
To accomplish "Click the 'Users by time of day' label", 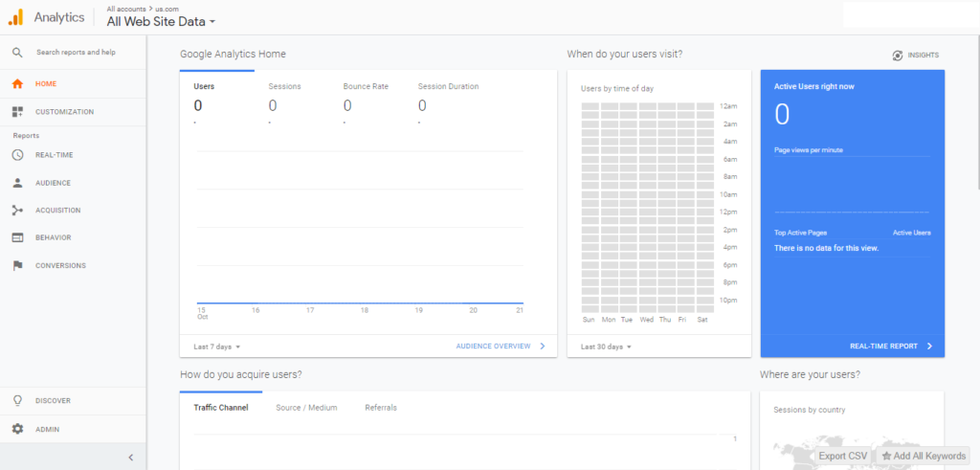I will 617,89.
